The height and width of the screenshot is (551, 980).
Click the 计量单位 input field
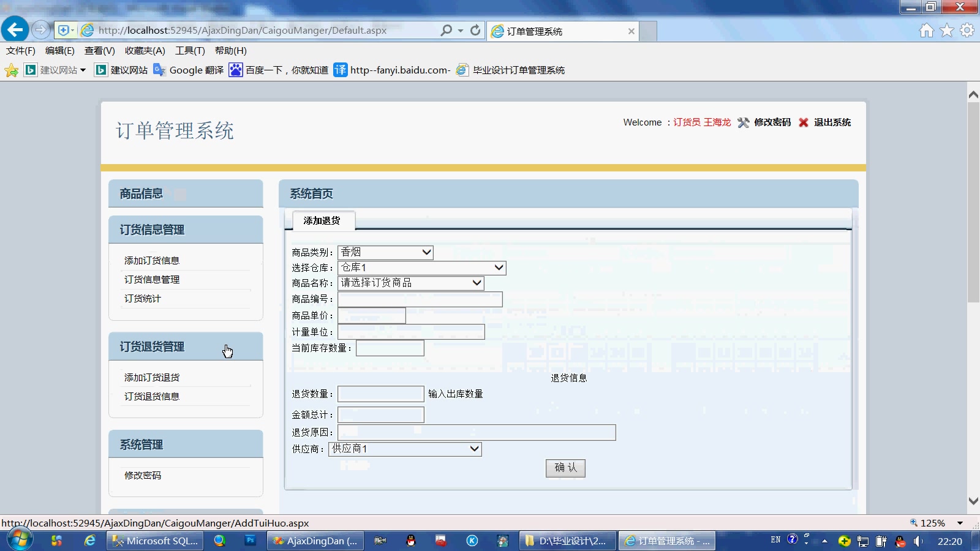click(x=411, y=332)
